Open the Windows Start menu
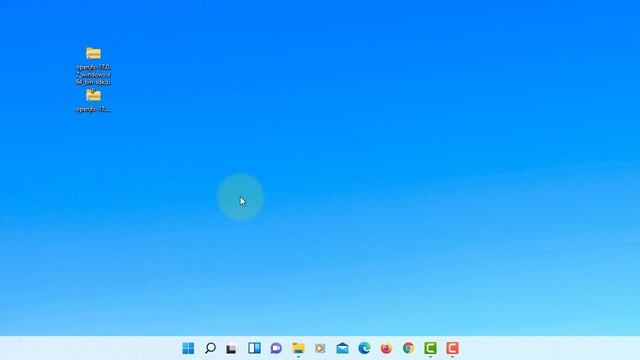Viewport: 640px width, 360px height. pos(188,348)
